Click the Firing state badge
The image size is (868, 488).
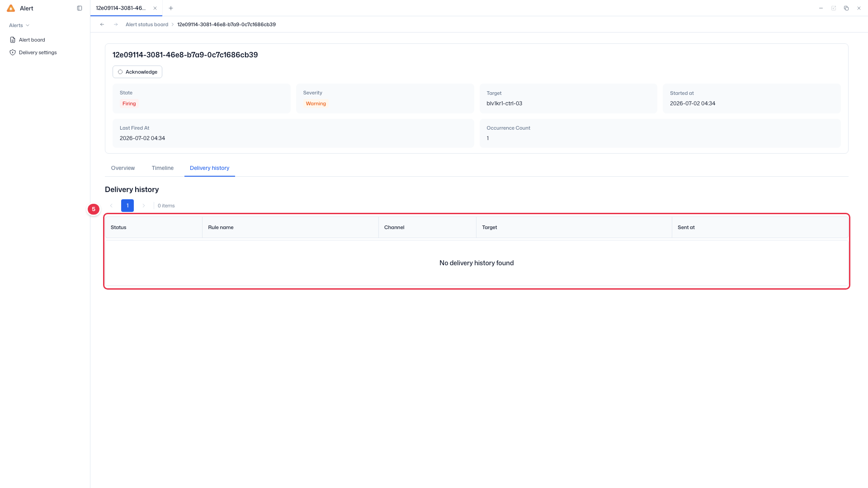pyautogui.click(x=129, y=103)
